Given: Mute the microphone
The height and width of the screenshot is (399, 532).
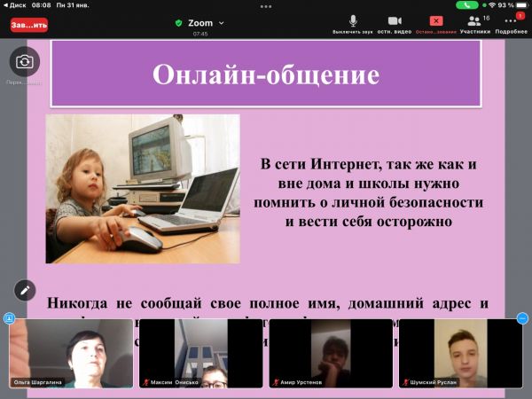Looking at the screenshot, I should 353,23.
